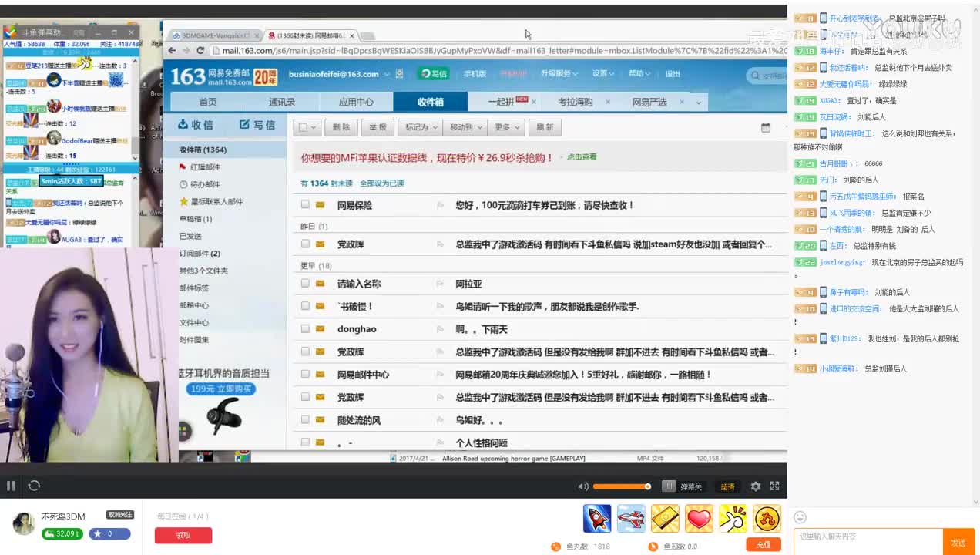Flag the 阿拉亚 email
This screenshot has height=555, width=980.
441,284
